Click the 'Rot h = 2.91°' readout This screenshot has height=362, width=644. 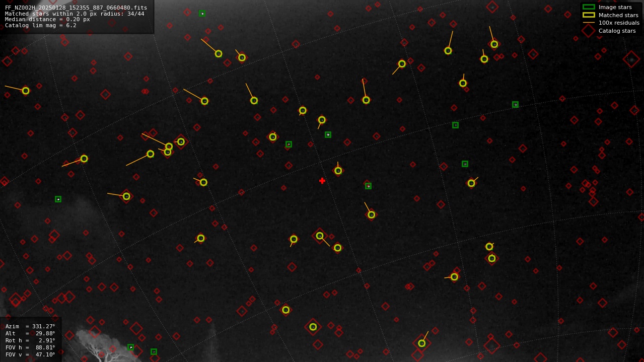click(x=30, y=340)
